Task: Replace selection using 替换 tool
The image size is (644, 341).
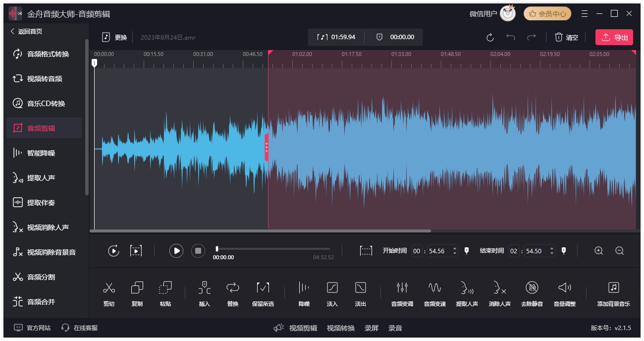Action: coord(233,294)
